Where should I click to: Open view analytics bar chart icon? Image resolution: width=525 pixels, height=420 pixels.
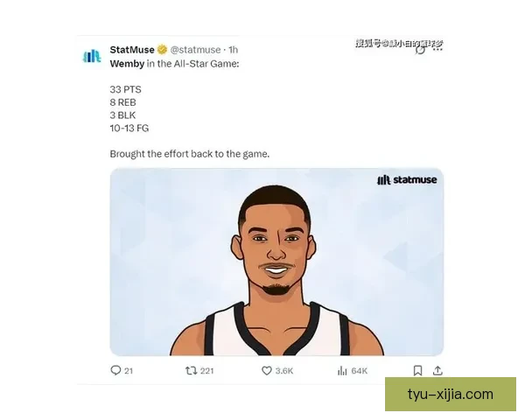(342, 370)
